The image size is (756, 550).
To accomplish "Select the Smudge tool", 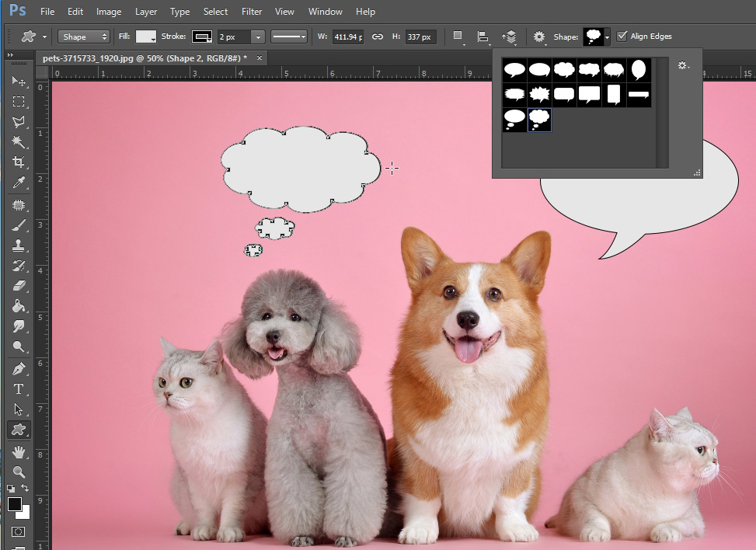I will (19, 326).
